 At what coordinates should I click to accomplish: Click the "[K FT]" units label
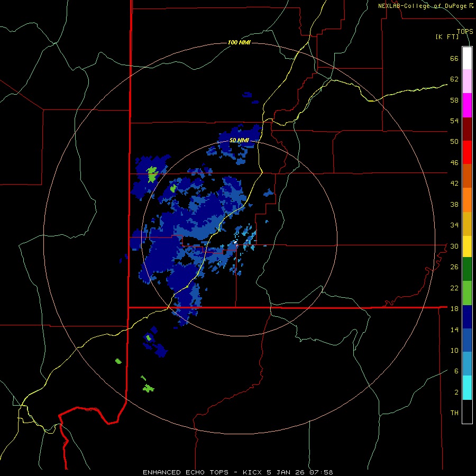click(x=447, y=36)
